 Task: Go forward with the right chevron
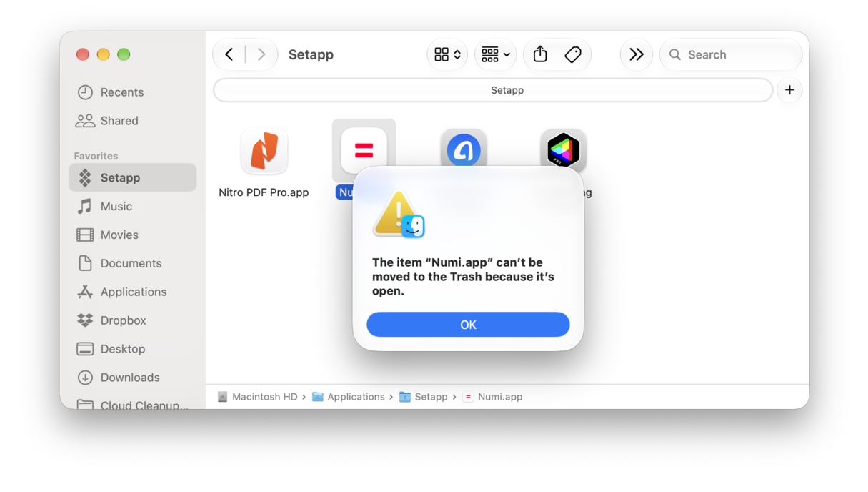261,54
